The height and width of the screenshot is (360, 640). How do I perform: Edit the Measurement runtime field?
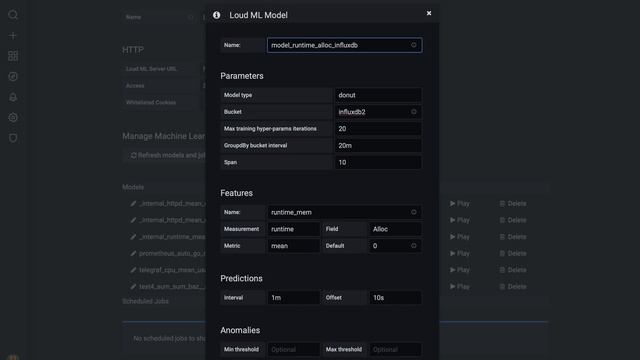coord(293,229)
